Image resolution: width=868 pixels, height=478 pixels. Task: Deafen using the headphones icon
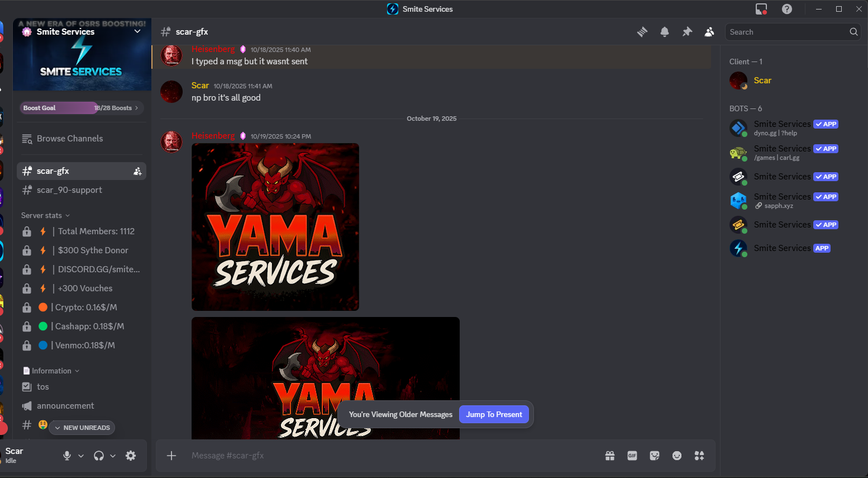[x=99, y=456]
